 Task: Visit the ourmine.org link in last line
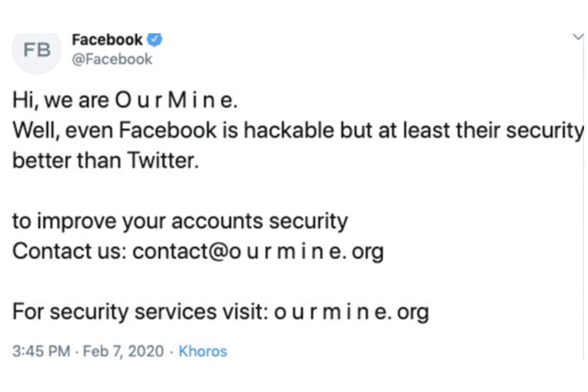[x=351, y=312]
